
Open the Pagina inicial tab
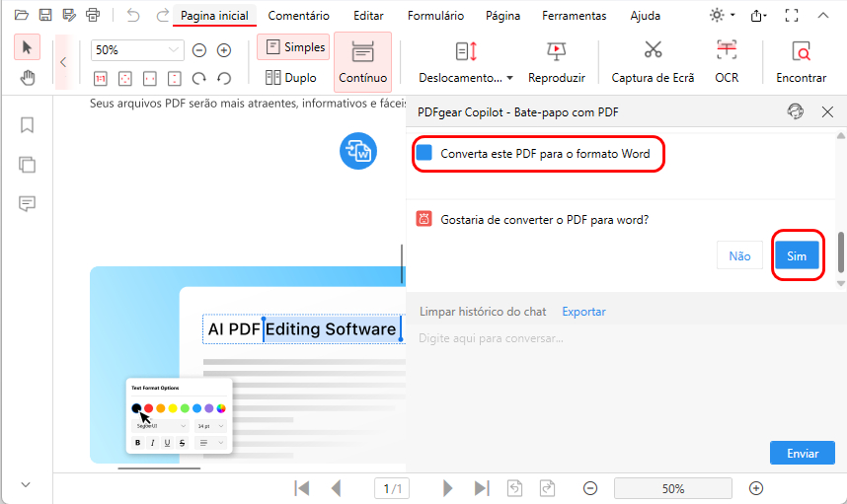[x=214, y=16]
